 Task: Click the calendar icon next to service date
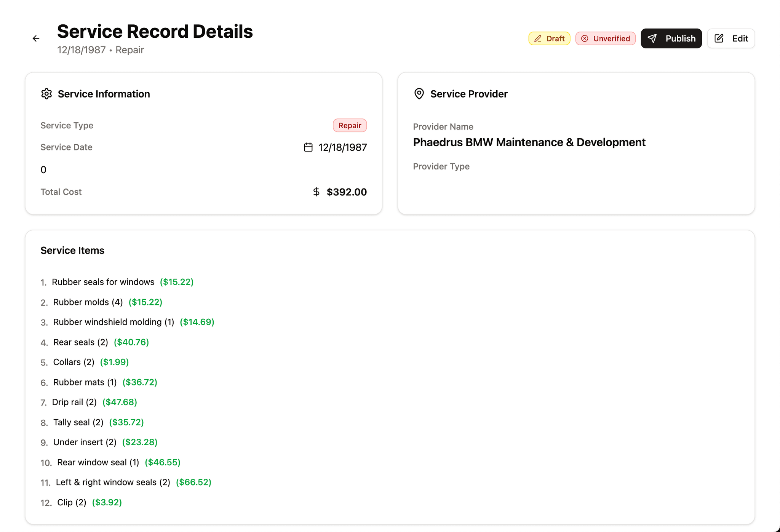(308, 147)
